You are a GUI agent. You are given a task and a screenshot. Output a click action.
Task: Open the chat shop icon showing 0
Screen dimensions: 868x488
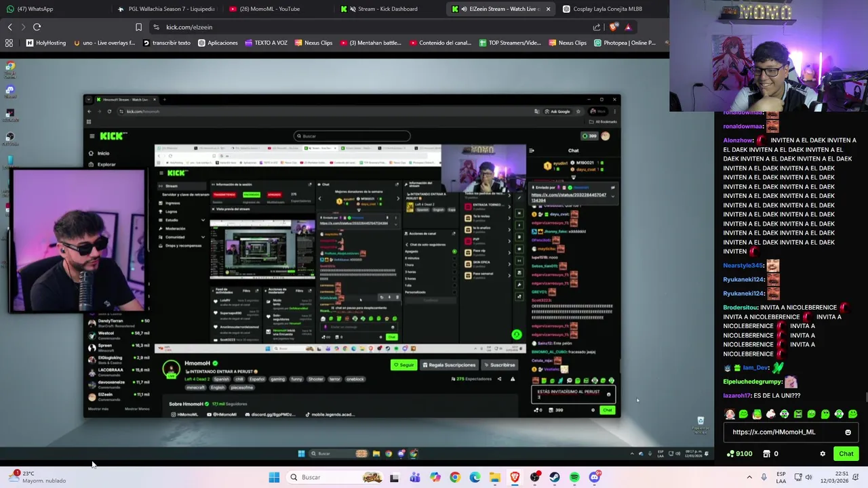[771, 453]
